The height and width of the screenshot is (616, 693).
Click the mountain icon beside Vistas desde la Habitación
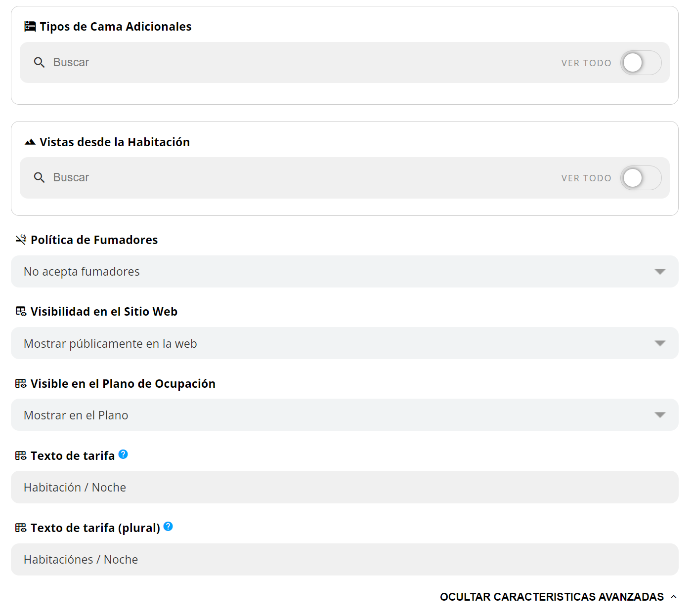pos(30,142)
